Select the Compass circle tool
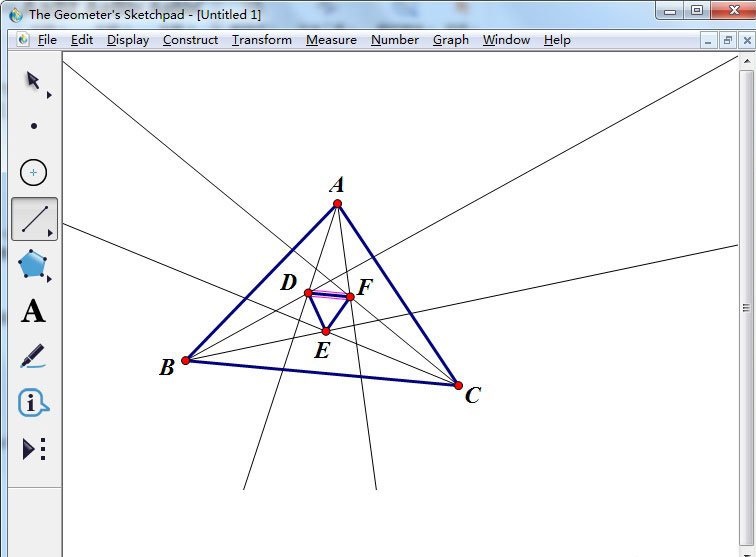The height and width of the screenshot is (557, 756). pyautogui.click(x=33, y=172)
